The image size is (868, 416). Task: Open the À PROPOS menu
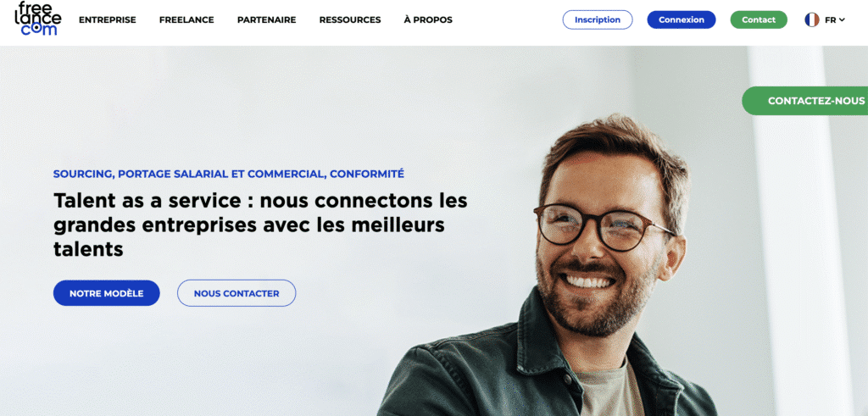click(x=428, y=20)
